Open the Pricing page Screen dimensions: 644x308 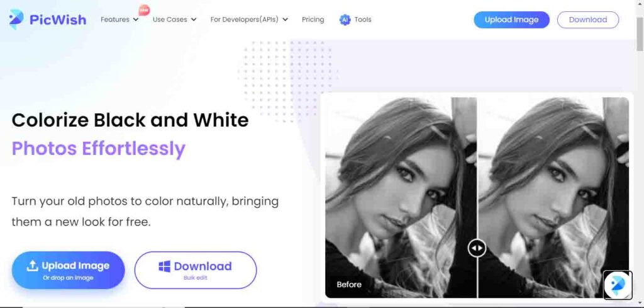point(313,20)
